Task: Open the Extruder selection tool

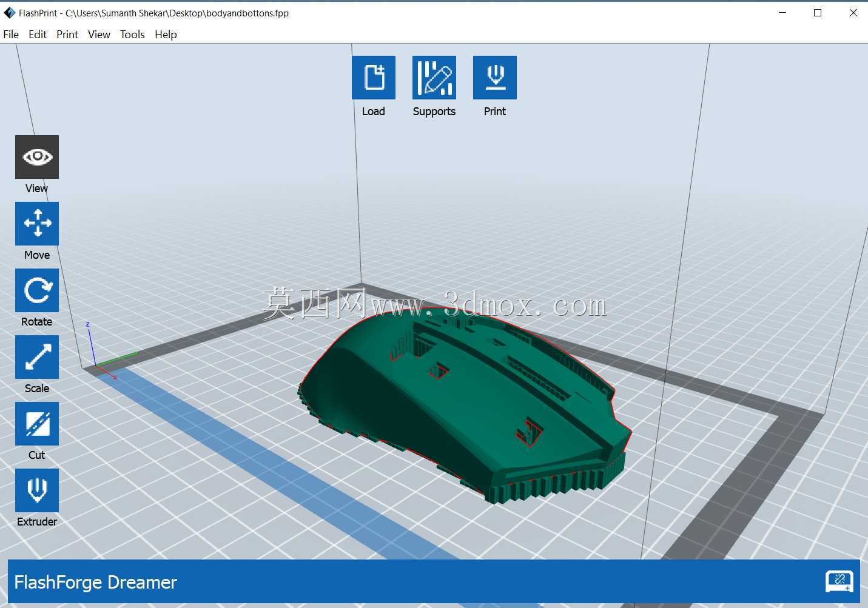Action: pos(37,490)
